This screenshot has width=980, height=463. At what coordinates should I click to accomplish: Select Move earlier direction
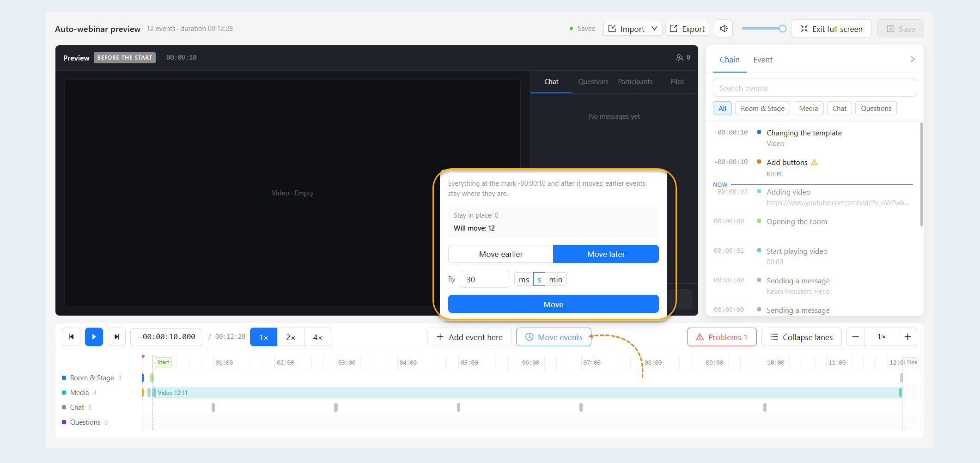(x=501, y=254)
